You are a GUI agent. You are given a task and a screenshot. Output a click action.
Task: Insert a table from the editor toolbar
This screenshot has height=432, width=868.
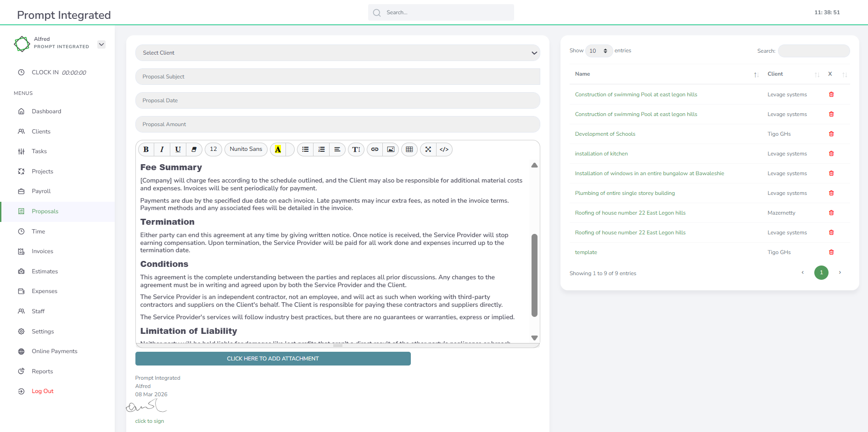(409, 150)
